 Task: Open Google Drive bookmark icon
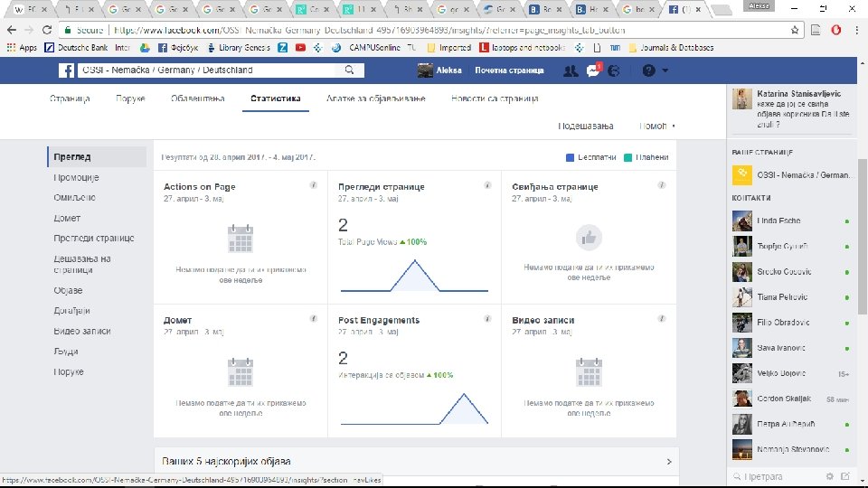[x=145, y=48]
